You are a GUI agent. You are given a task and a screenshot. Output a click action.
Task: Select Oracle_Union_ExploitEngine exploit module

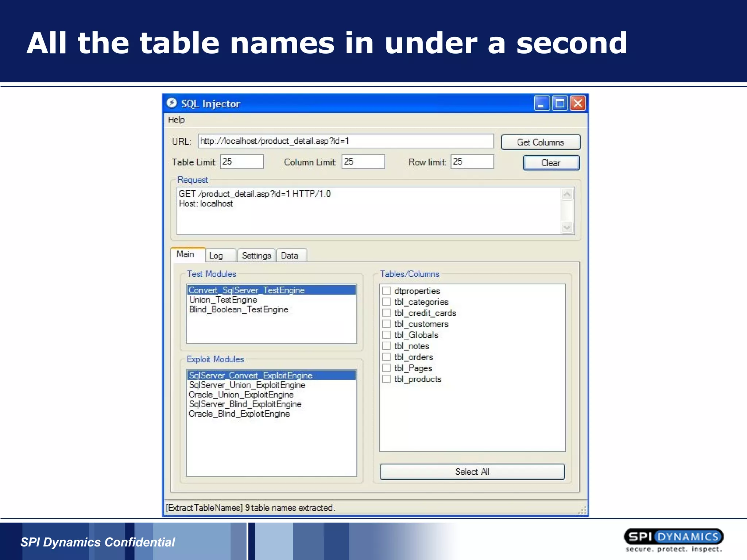pos(271,394)
